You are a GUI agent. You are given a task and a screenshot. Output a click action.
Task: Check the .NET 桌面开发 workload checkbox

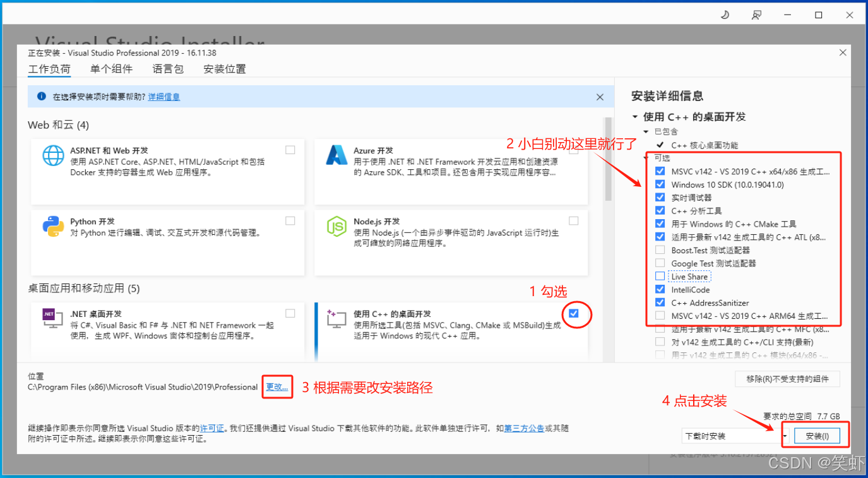[x=290, y=313]
